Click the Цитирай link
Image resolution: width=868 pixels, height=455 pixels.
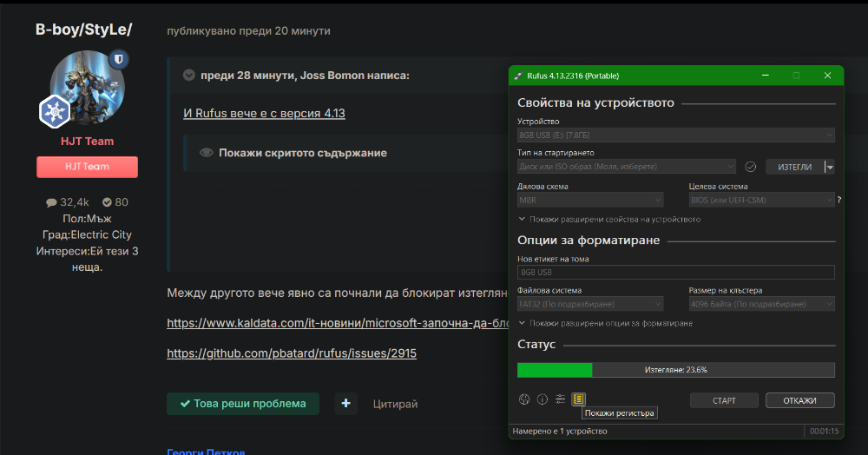tap(395, 404)
